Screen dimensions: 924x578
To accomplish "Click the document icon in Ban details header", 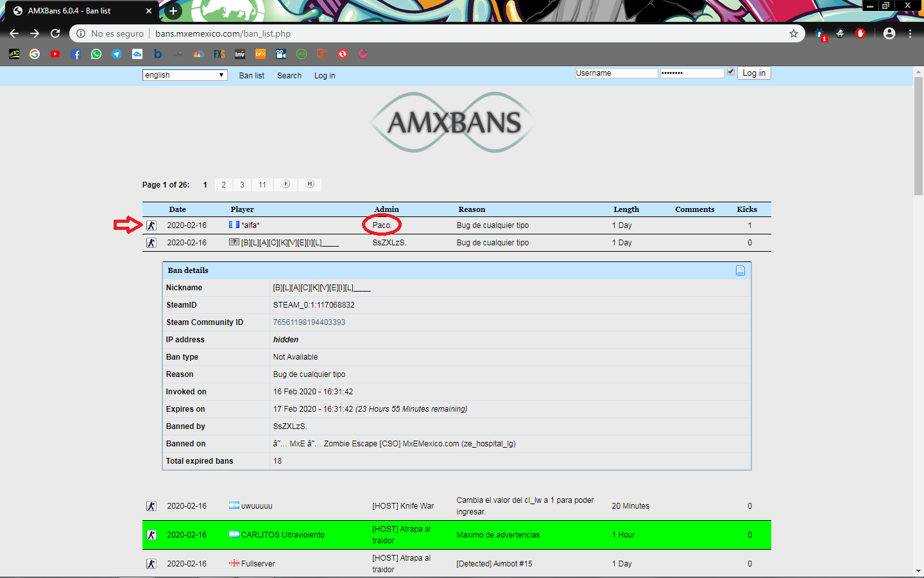I will click(740, 270).
